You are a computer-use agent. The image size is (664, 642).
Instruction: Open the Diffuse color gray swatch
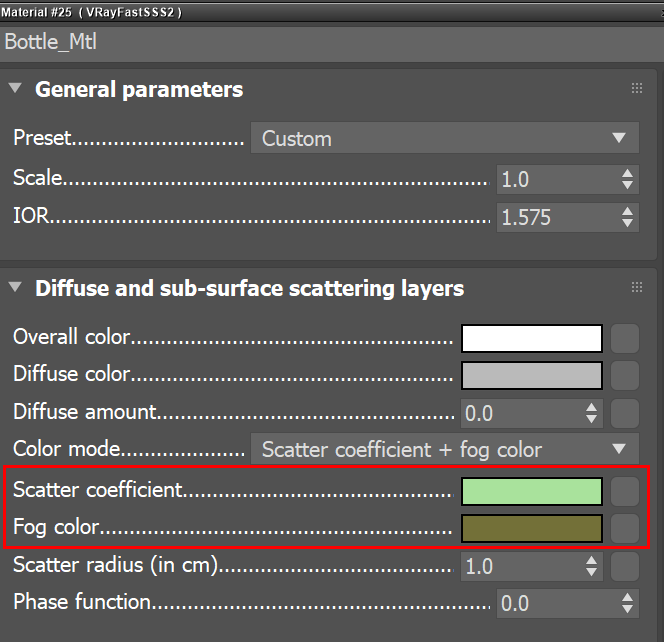pos(531,375)
